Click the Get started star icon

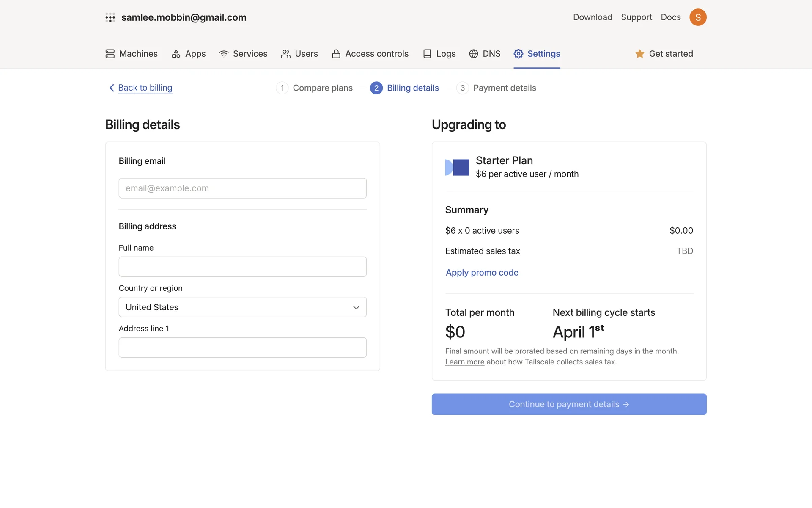(x=639, y=54)
